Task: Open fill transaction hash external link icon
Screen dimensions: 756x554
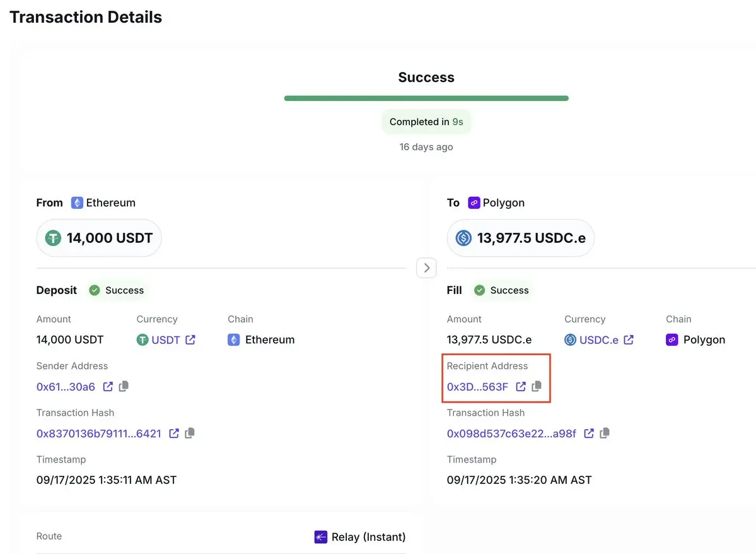Action: point(589,433)
